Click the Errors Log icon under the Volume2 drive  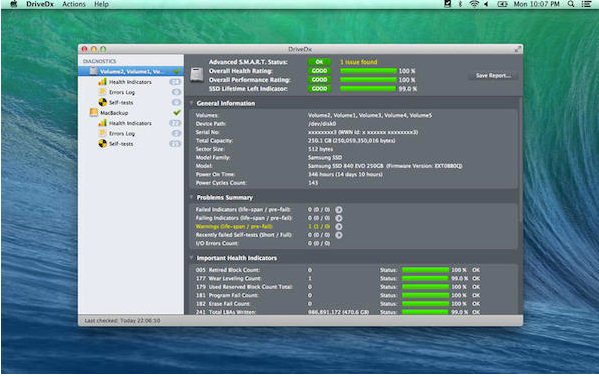coord(102,92)
